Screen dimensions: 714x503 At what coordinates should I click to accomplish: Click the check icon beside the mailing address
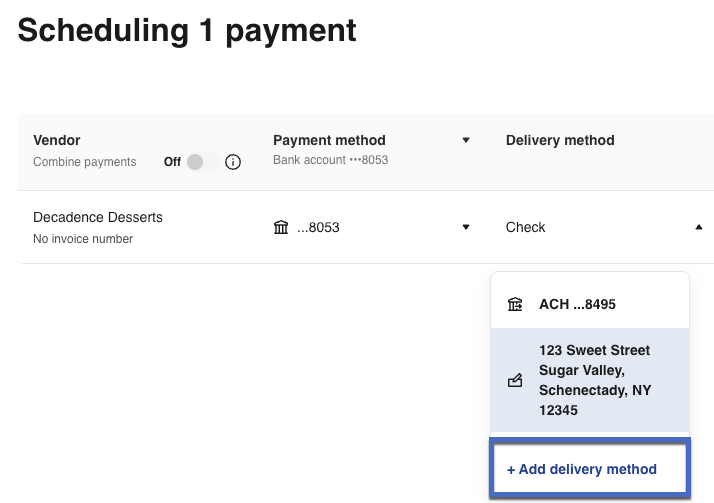(515, 381)
